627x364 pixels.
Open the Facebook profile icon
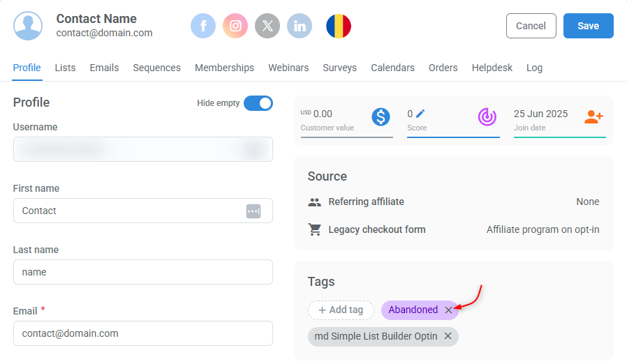(x=203, y=26)
